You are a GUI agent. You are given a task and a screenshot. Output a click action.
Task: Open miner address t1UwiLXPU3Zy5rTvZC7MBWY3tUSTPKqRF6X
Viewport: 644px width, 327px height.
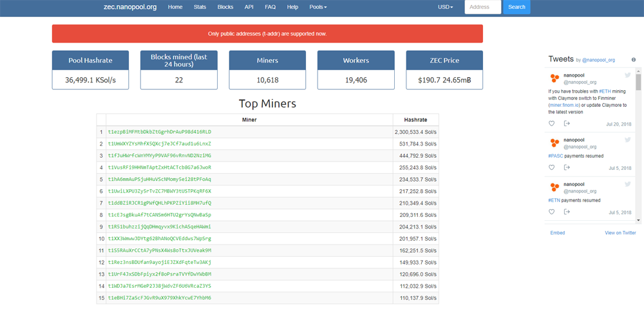tap(159, 191)
